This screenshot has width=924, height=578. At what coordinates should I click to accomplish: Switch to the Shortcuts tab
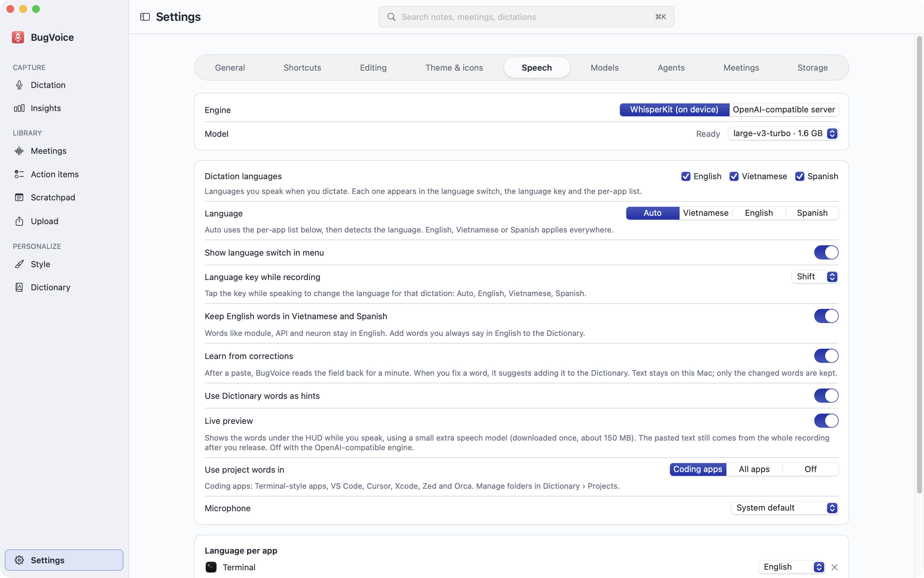(302, 68)
